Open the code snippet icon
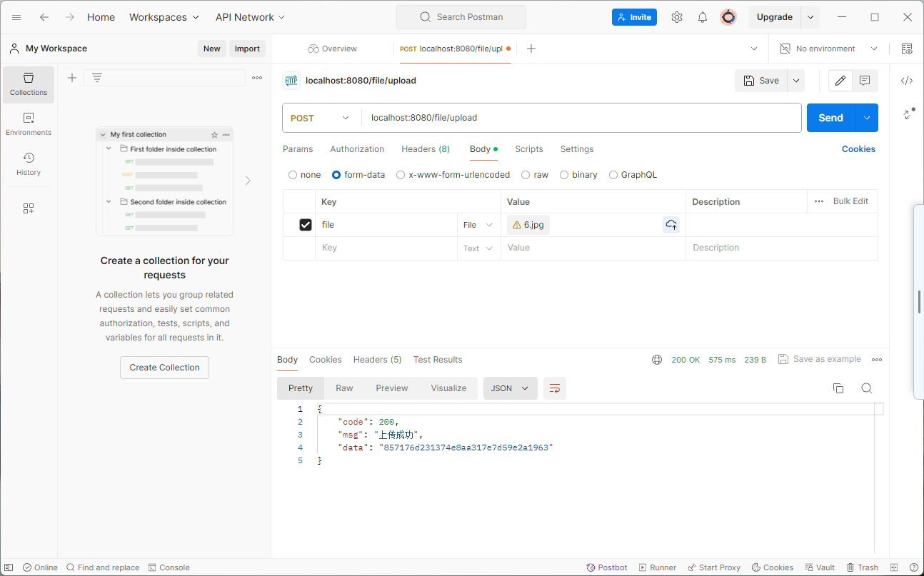Viewport: 924px width, 576px height. [907, 81]
